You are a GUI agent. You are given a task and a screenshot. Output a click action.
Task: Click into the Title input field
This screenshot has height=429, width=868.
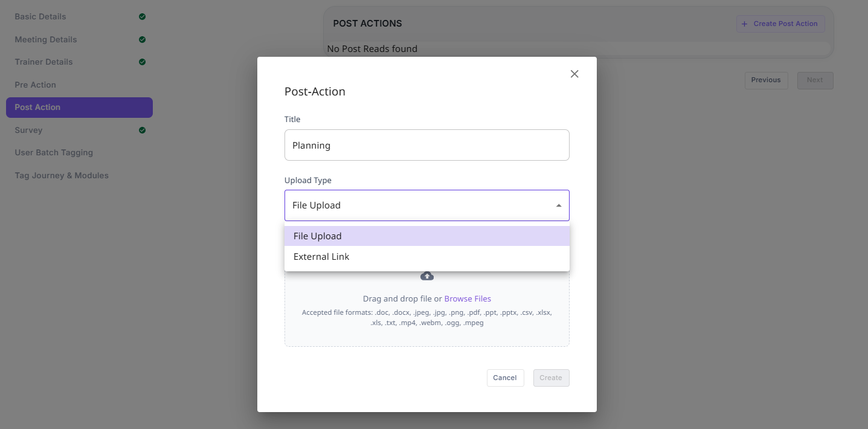pos(426,145)
